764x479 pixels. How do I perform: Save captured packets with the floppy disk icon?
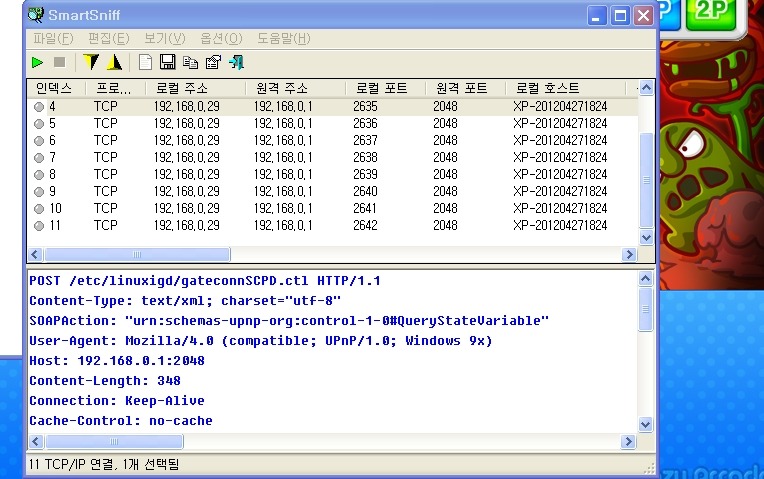click(x=168, y=62)
